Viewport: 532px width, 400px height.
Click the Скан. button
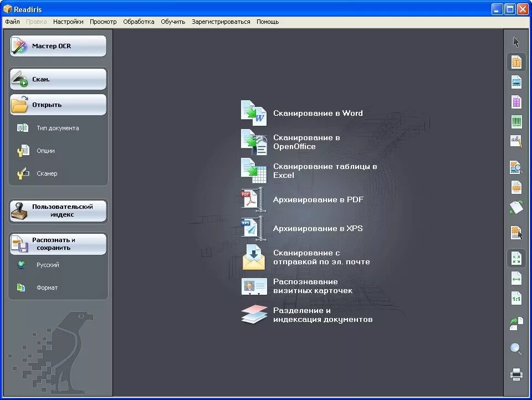(58, 79)
